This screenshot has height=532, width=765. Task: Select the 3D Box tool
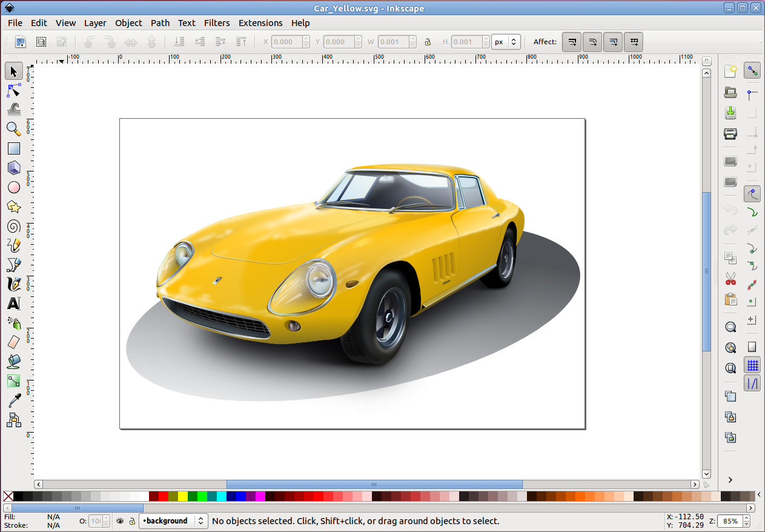[13, 168]
